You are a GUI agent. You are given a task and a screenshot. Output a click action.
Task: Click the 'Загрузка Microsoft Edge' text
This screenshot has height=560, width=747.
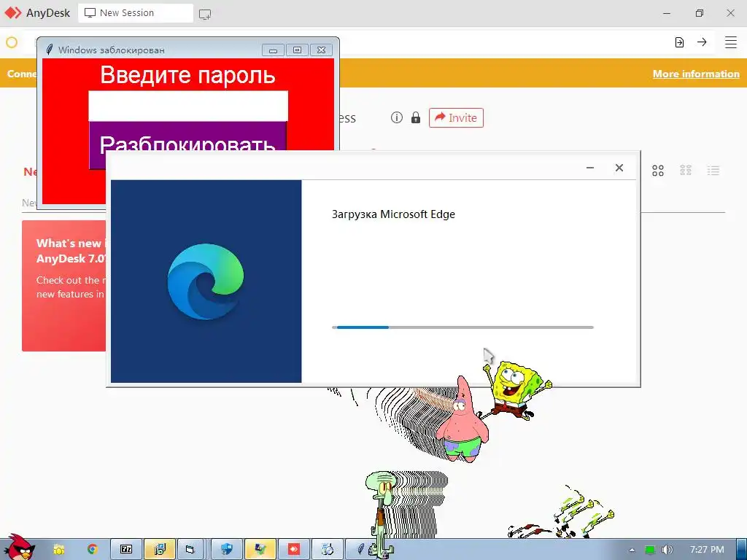(393, 214)
